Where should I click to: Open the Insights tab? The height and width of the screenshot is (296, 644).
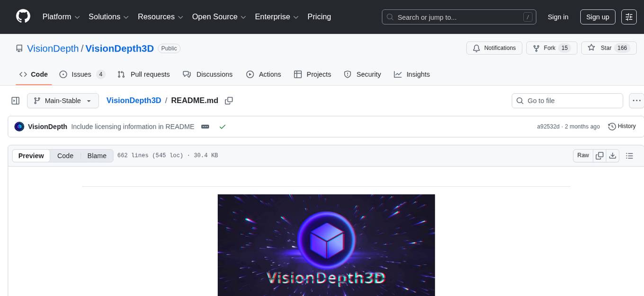tap(412, 74)
